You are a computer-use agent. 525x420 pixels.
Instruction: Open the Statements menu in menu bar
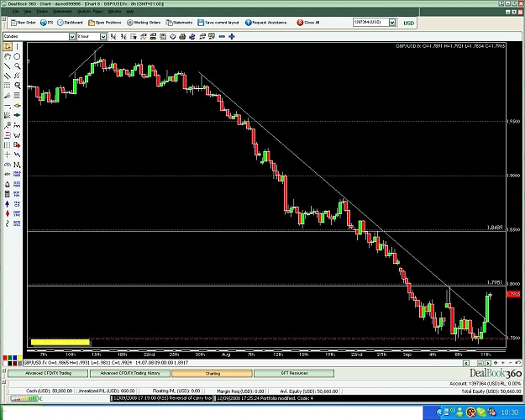click(x=62, y=12)
